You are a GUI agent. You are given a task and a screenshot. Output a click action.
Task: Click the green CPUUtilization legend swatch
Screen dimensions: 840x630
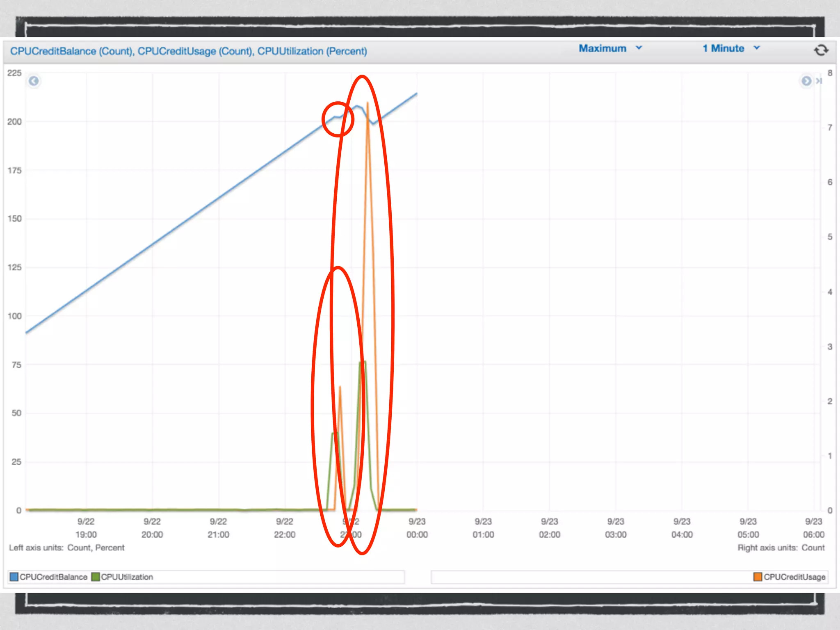(x=96, y=577)
